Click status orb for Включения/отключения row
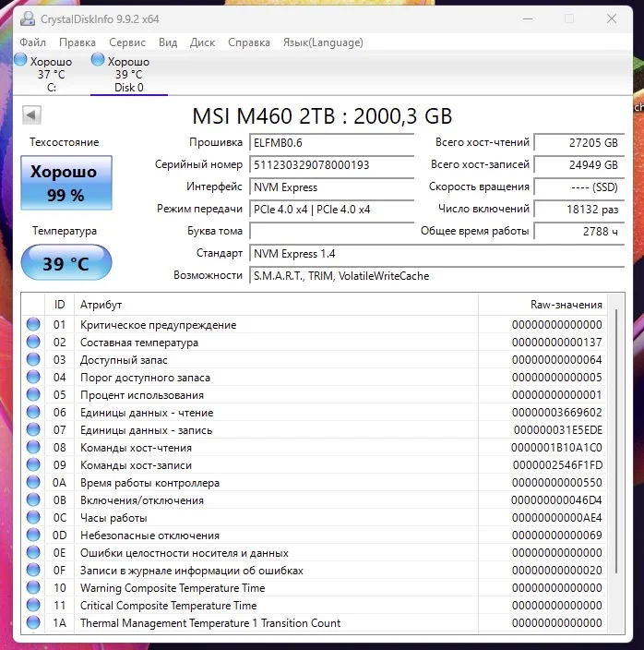Screen dimensions: 644x650 pyautogui.click(x=33, y=500)
